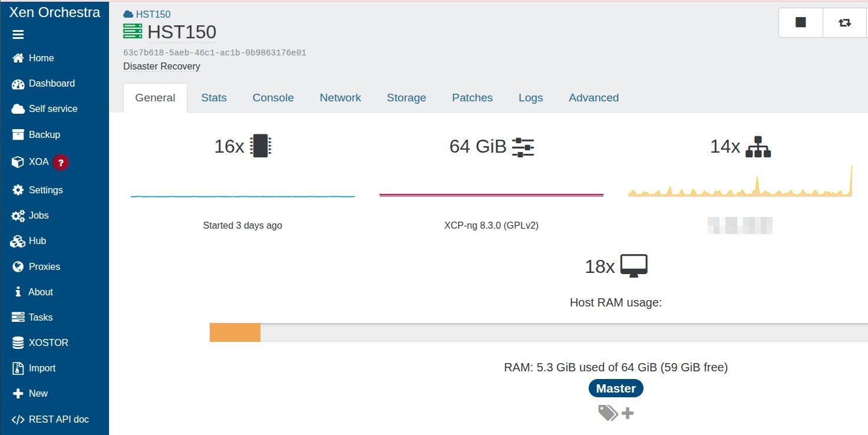
Task: Click the stop host square icon
Action: (800, 22)
